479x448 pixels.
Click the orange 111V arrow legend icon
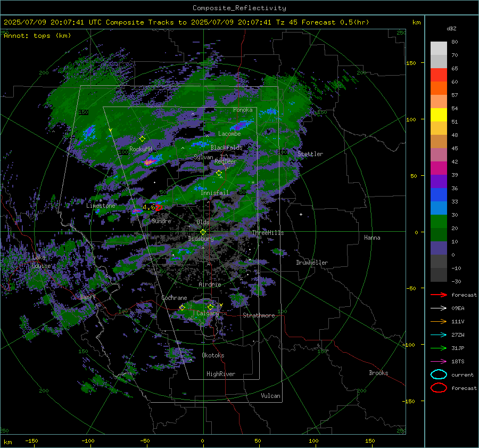tap(439, 321)
